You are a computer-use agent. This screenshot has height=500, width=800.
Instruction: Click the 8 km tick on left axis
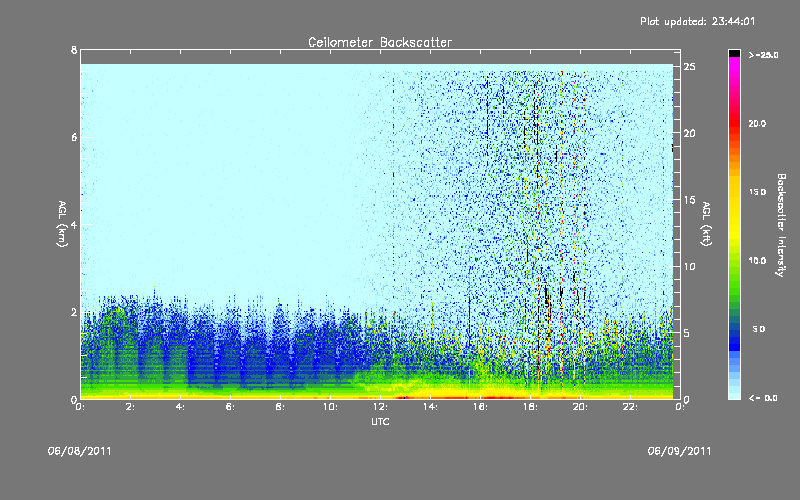click(74, 50)
